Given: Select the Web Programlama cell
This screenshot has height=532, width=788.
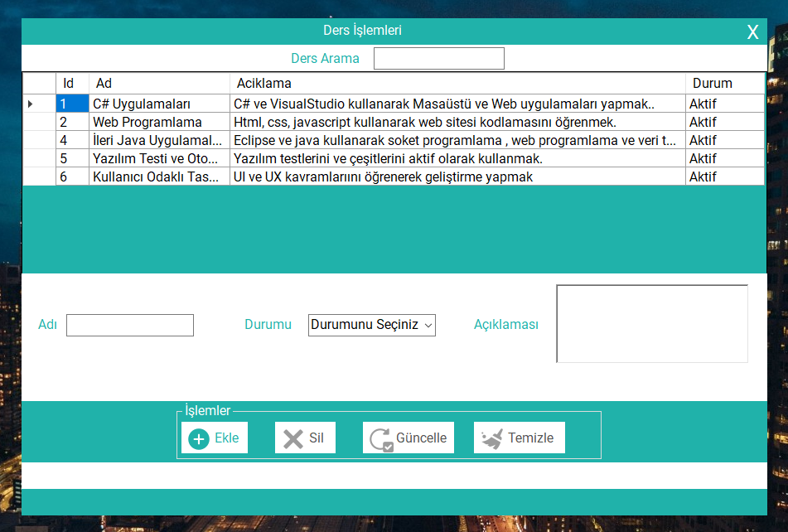Looking at the screenshot, I should pyautogui.click(x=159, y=122).
